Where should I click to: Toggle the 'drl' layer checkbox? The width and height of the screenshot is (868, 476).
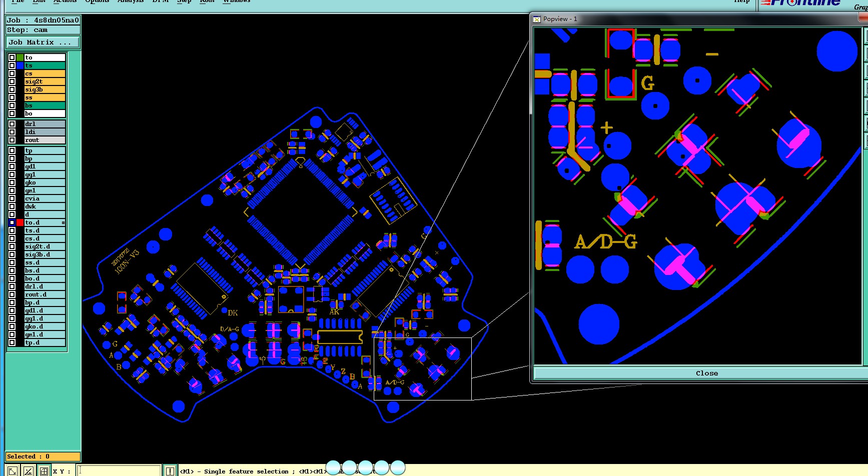point(12,124)
